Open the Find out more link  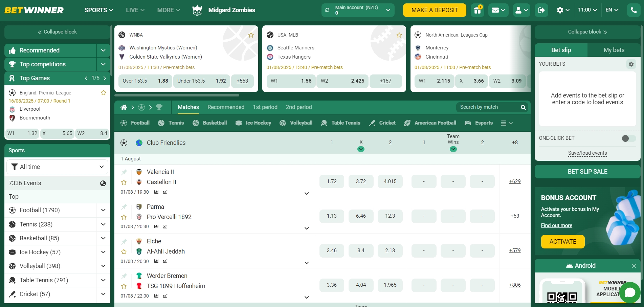pos(556,225)
